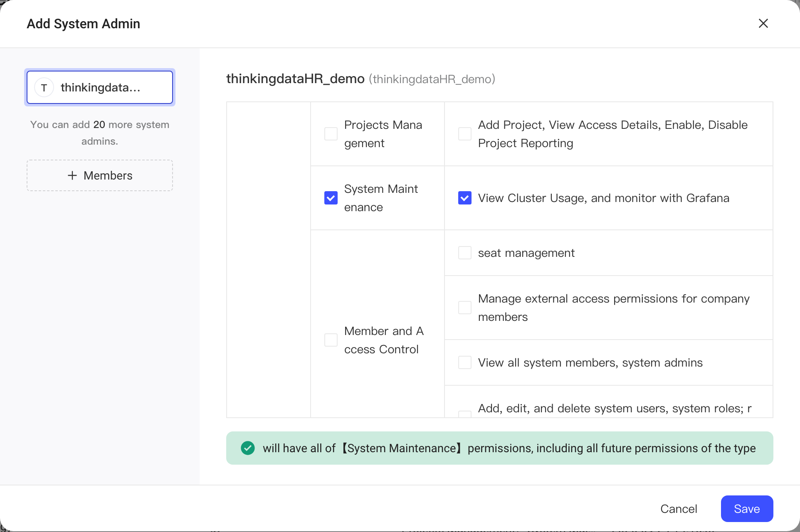Close the Add System Admin dialog

point(763,23)
